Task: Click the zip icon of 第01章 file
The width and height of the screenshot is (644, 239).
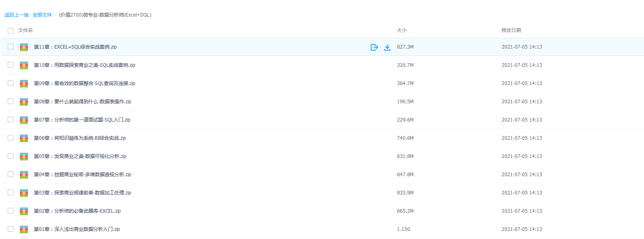Action: tap(24, 229)
